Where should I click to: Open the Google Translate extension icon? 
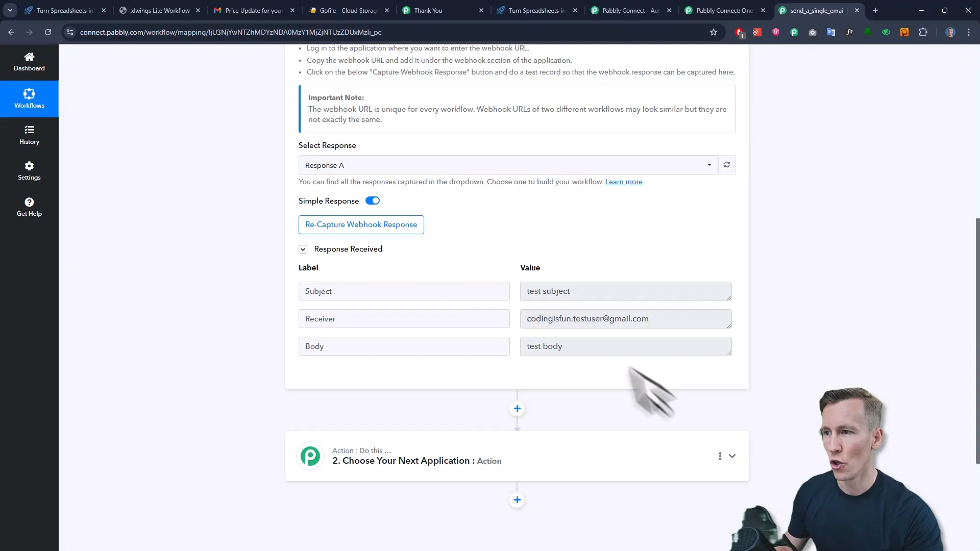pos(831,32)
